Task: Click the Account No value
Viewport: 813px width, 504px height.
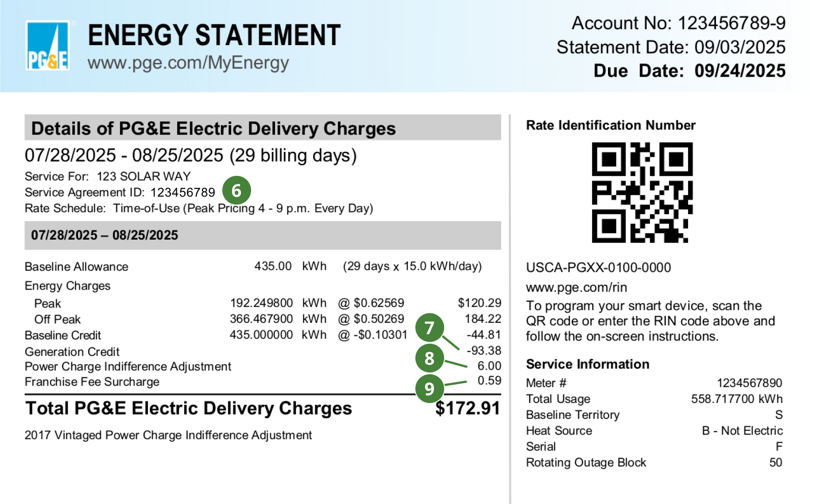Action: pos(732,23)
